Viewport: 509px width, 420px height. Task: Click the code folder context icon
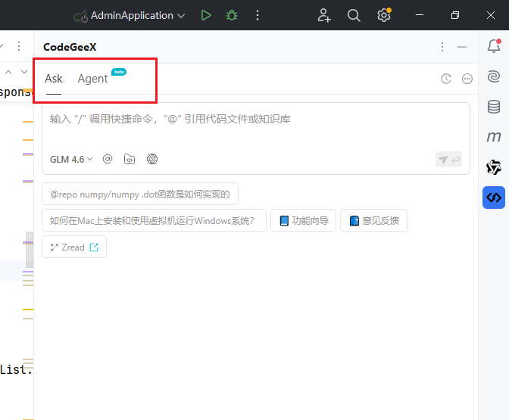130,159
